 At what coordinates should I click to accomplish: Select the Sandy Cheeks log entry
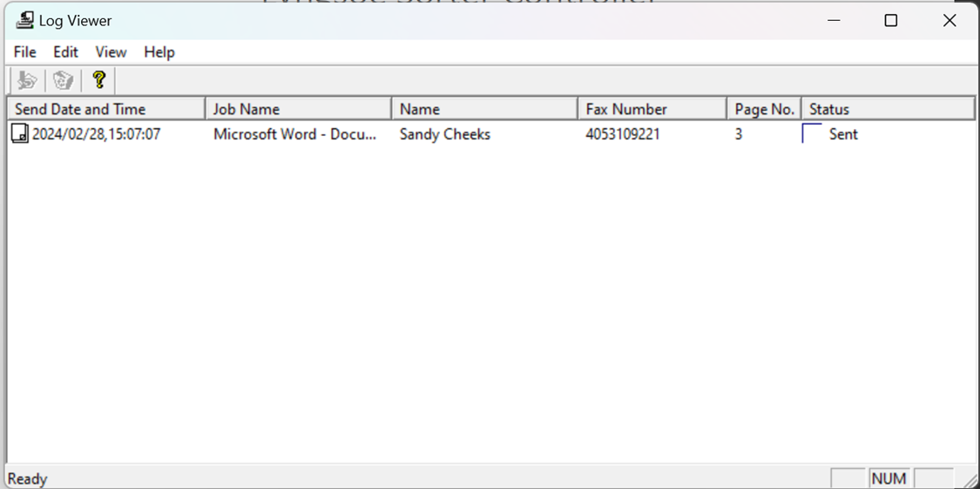444,134
